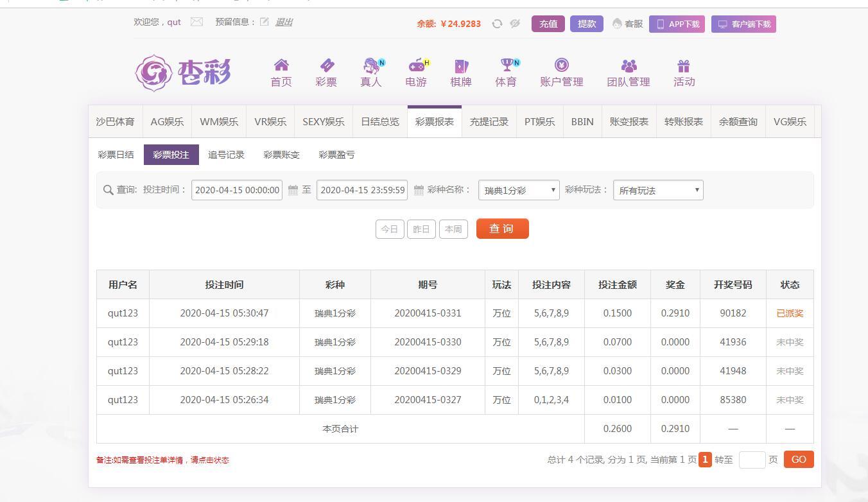Click the page number input field
Screen dimensions: 868x502
(752, 460)
